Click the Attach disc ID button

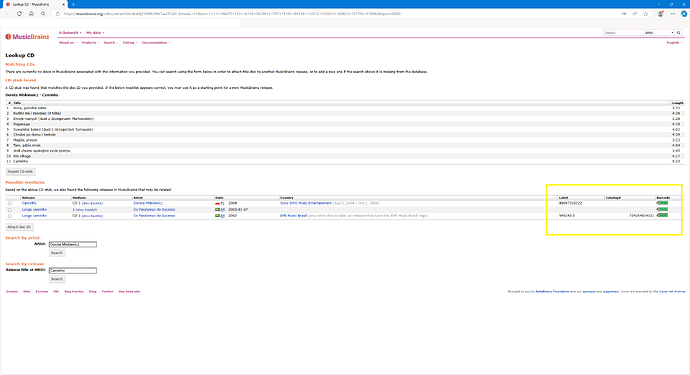click(x=19, y=227)
